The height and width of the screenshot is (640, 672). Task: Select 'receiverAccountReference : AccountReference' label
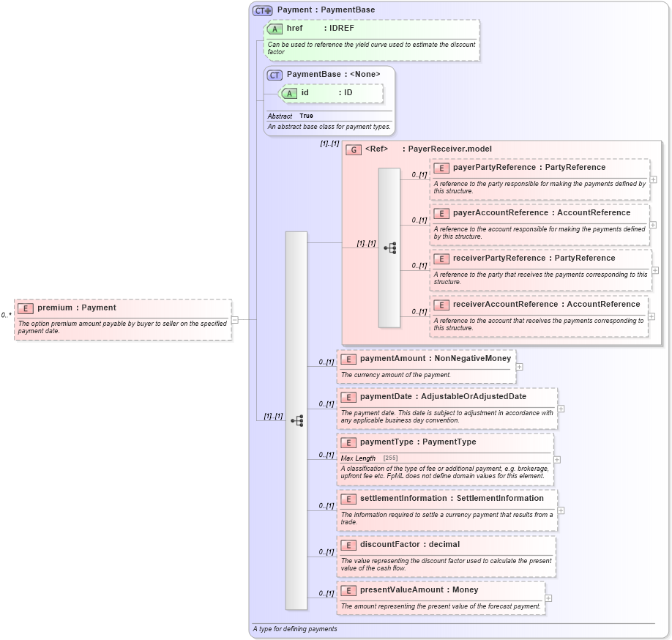[546, 304]
